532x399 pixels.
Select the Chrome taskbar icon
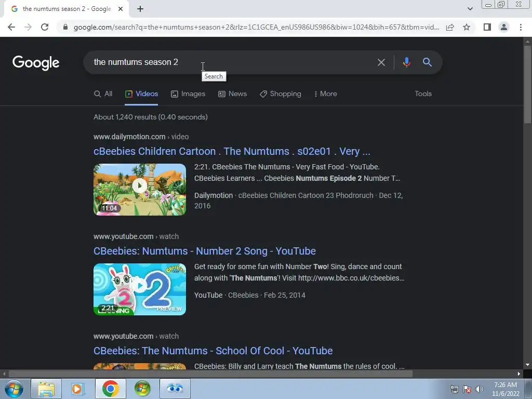tap(110, 389)
